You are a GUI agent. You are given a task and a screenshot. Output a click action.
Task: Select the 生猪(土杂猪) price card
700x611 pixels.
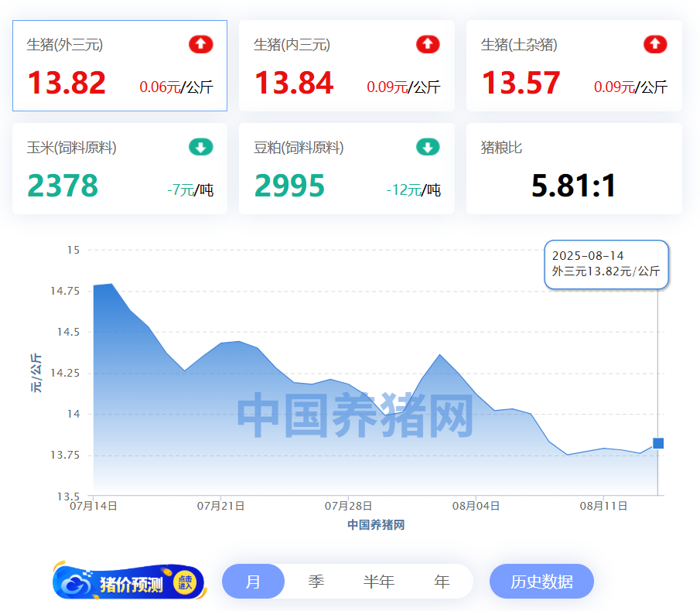[574, 66]
